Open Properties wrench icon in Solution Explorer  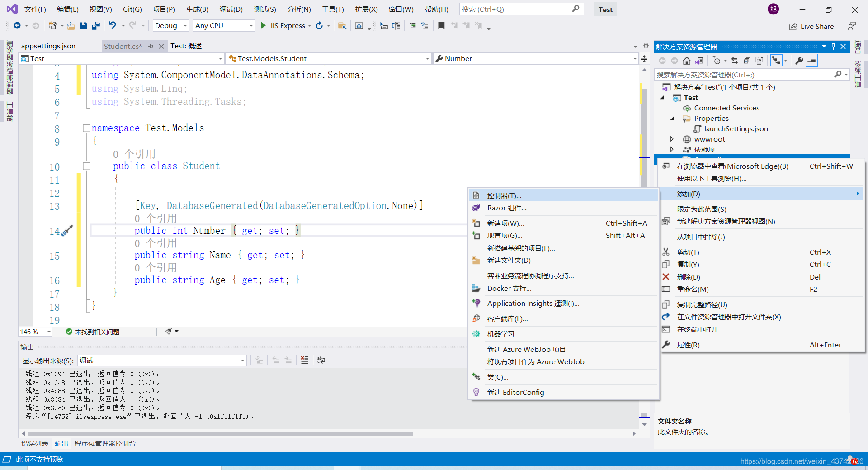[x=799, y=61]
